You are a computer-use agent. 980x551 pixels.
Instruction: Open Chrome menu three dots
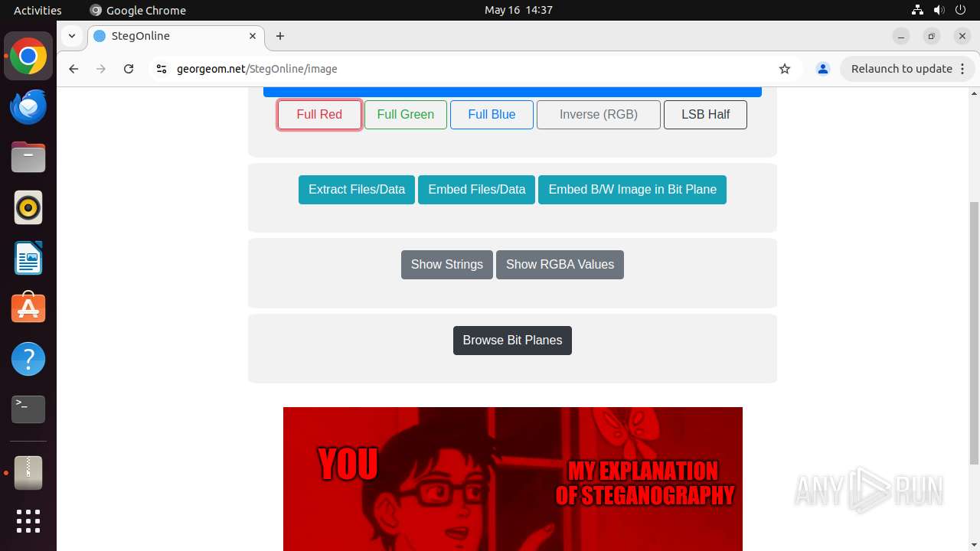pos(962,69)
